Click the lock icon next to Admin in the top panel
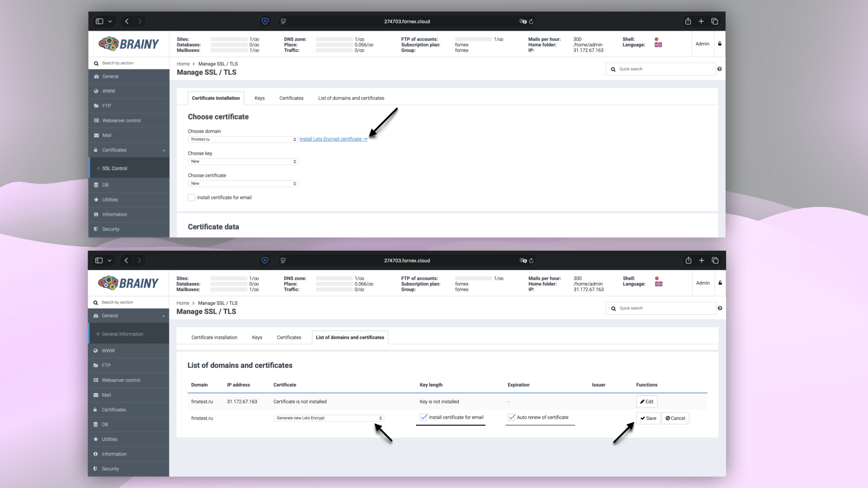The width and height of the screenshot is (868, 488). [720, 44]
